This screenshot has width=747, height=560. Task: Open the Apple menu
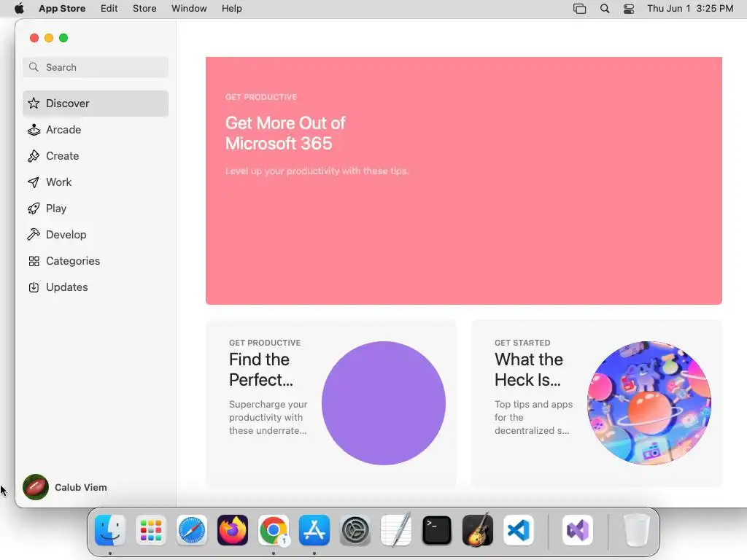19,8
